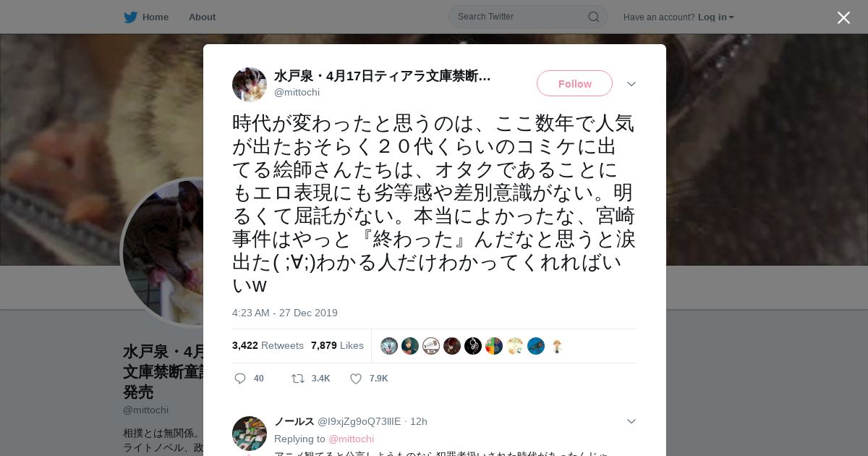Viewport: 868px width, 456px height.
Task: Follow the @mittochi account
Action: (x=574, y=83)
